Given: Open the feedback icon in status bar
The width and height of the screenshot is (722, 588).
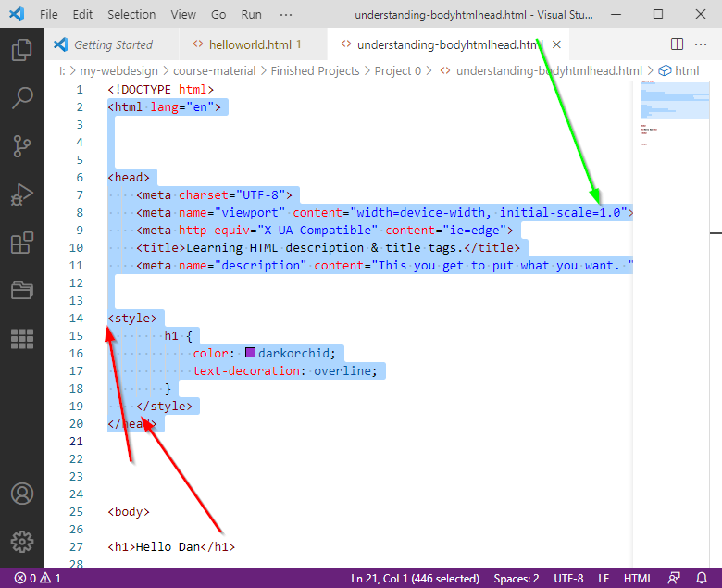Looking at the screenshot, I should click(x=674, y=578).
